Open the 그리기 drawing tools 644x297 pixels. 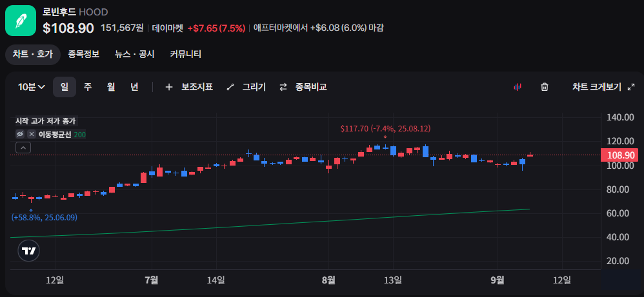click(254, 87)
